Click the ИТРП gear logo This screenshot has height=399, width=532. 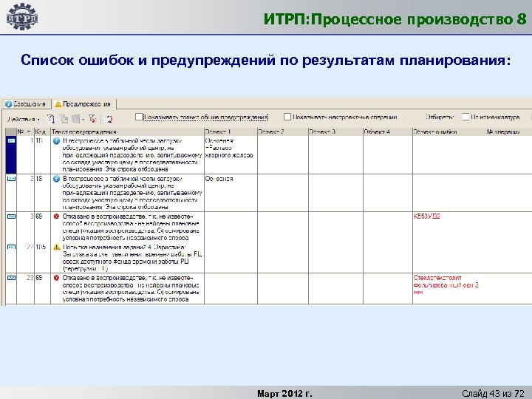point(22,17)
